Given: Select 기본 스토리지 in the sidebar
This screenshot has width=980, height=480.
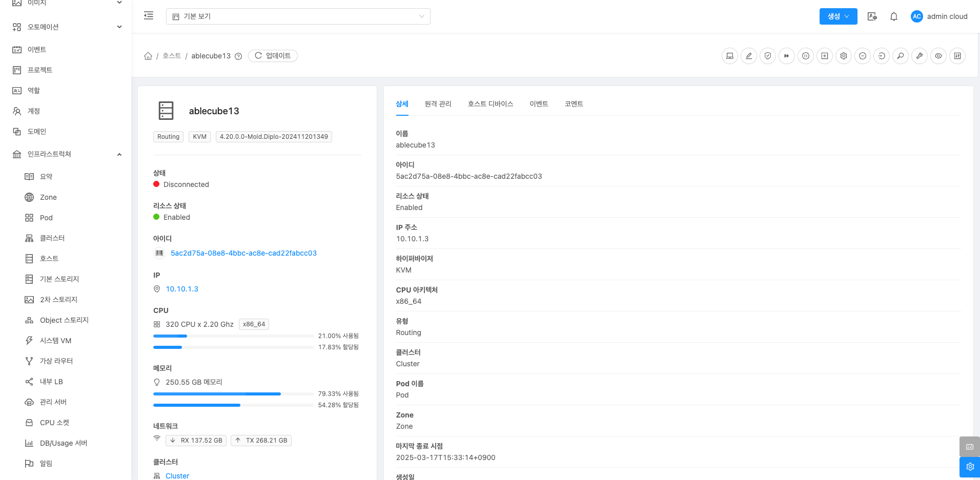Looking at the screenshot, I should click(59, 279).
